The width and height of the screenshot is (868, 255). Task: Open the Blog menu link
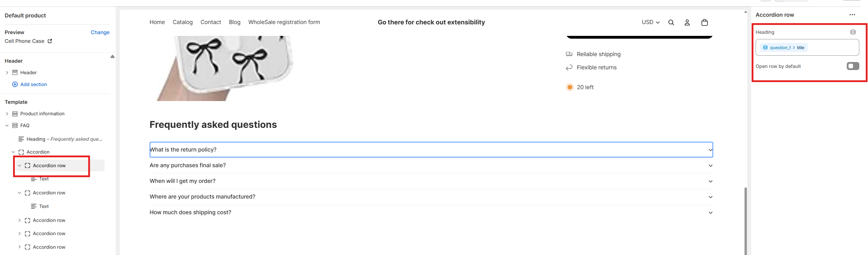point(234,22)
